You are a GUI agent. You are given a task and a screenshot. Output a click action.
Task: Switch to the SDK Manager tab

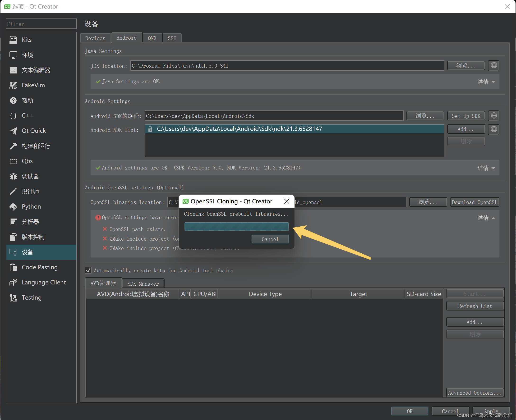pos(143,283)
